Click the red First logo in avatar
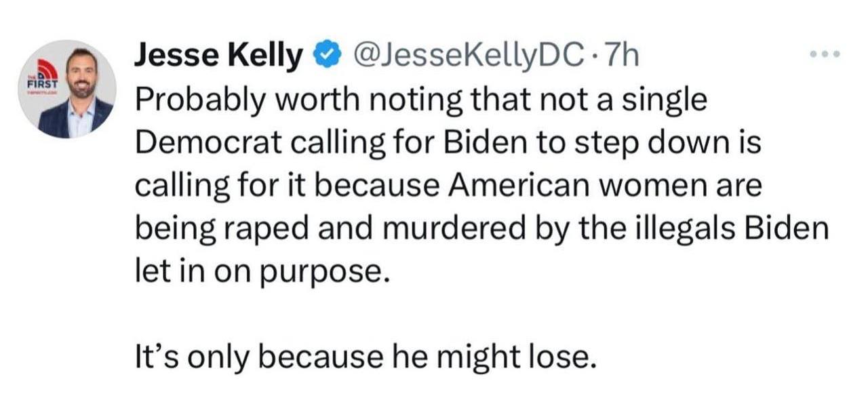This screenshot has height=417, width=868. click(x=43, y=75)
